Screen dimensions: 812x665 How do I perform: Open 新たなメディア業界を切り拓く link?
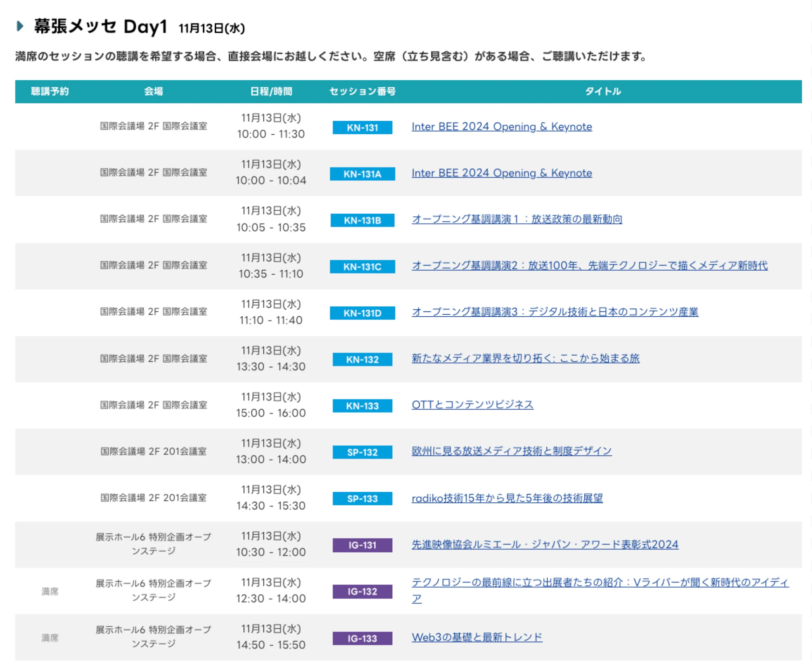pyautogui.click(x=525, y=358)
